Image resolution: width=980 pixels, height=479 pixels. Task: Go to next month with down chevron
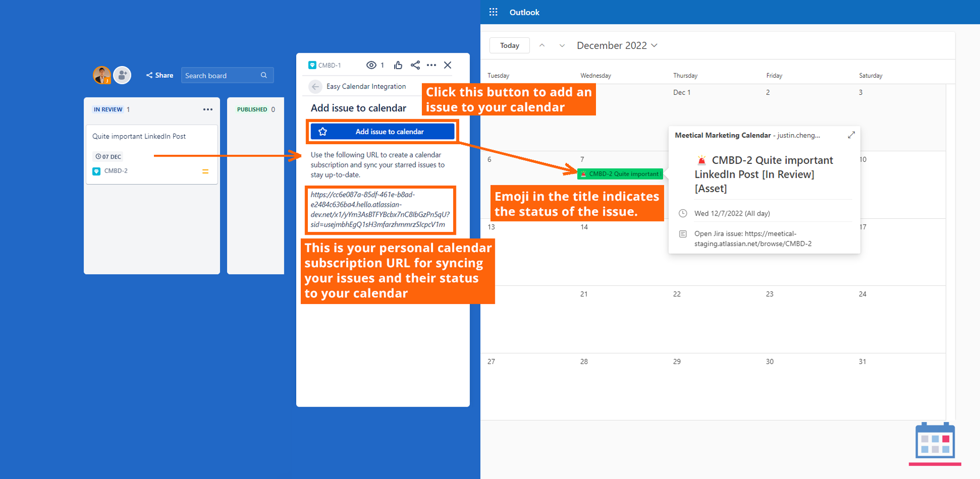[x=562, y=45]
